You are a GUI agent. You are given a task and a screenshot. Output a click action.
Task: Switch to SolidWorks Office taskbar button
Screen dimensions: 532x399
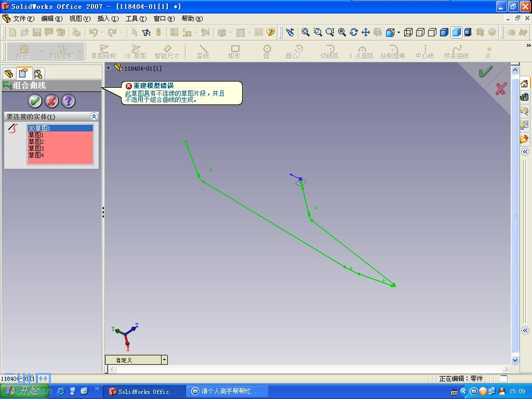click(x=144, y=392)
